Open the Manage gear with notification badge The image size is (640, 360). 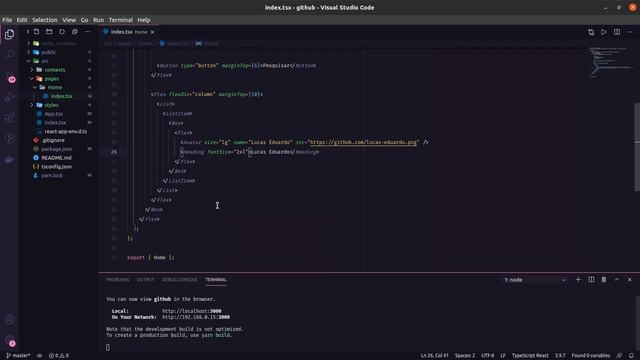(9, 340)
